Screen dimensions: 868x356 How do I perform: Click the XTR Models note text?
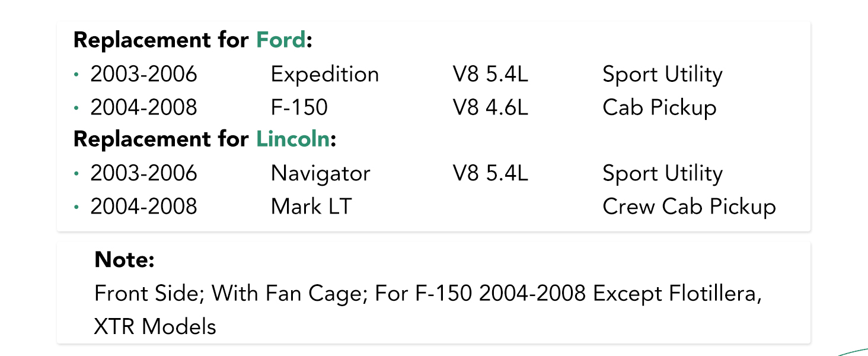coord(155,326)
